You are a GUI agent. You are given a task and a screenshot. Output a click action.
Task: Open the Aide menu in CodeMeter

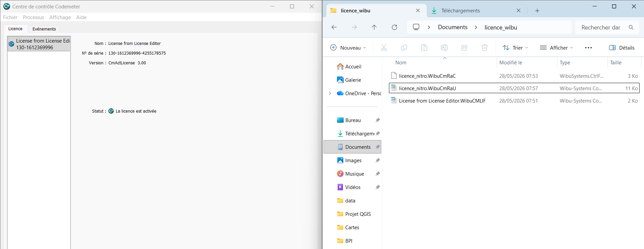pos(81,17)
